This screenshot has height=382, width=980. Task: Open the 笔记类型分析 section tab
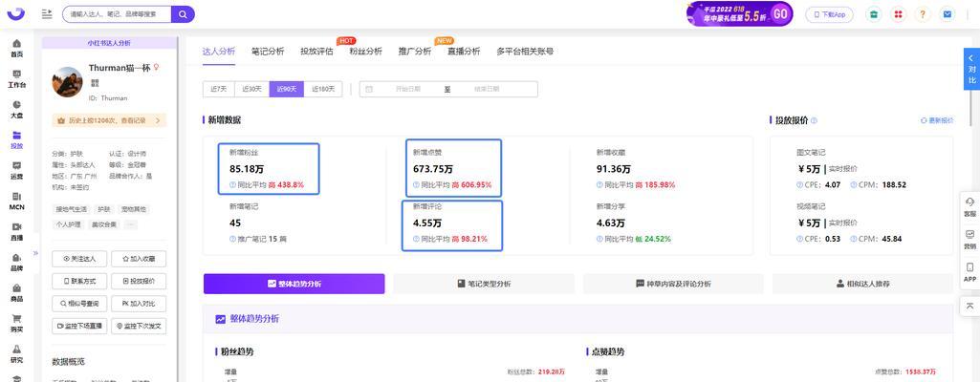pos(484,284)
